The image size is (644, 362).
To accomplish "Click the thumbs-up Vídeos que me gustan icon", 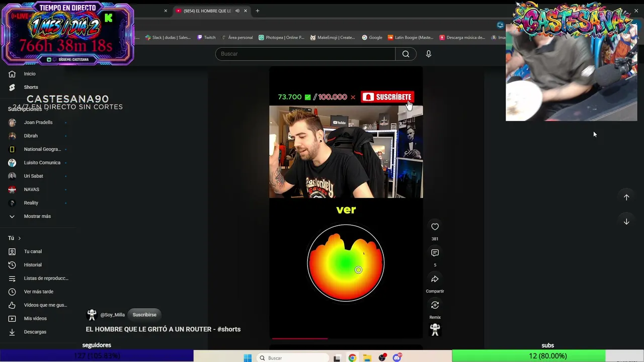I will tap(12, 305).
